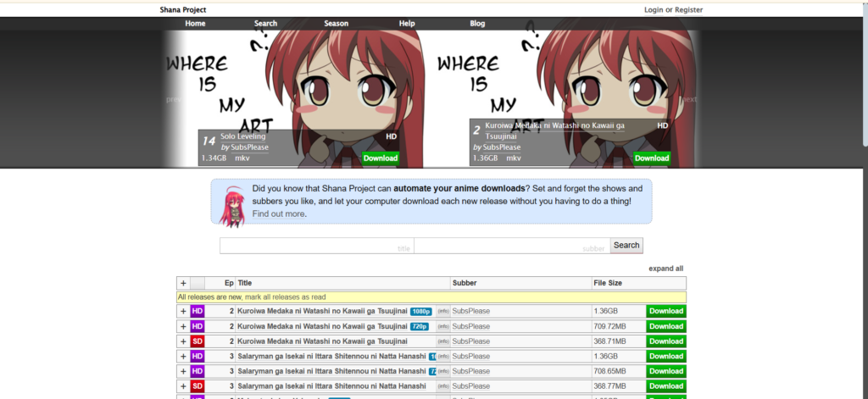The width and height of the screenshot is (868, 399).
Task: Expand the Salaryman 1.36GB release row
Action: [183, 356]
